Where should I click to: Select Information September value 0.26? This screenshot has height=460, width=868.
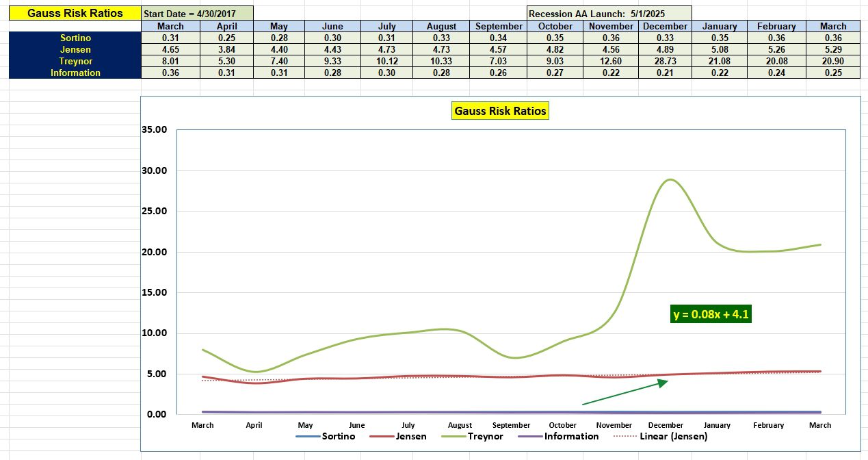(498, 73)
